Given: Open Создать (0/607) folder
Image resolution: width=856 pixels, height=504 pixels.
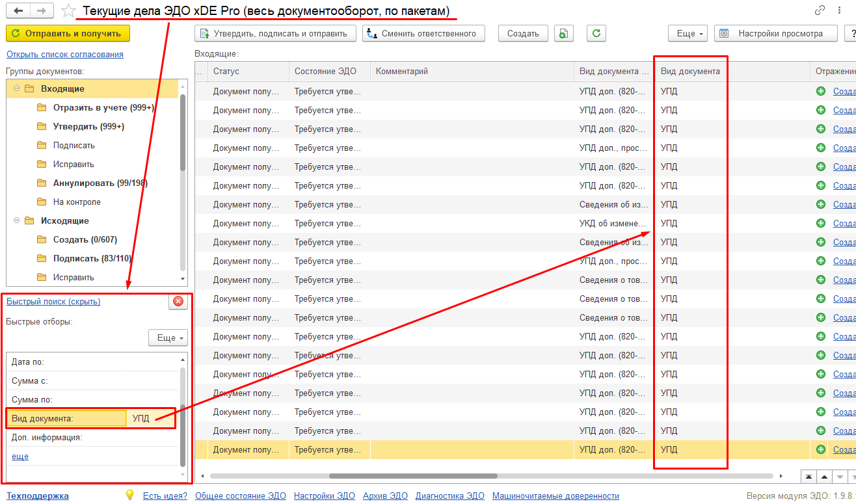Looking at the screenshot, I should coord(85,239).
